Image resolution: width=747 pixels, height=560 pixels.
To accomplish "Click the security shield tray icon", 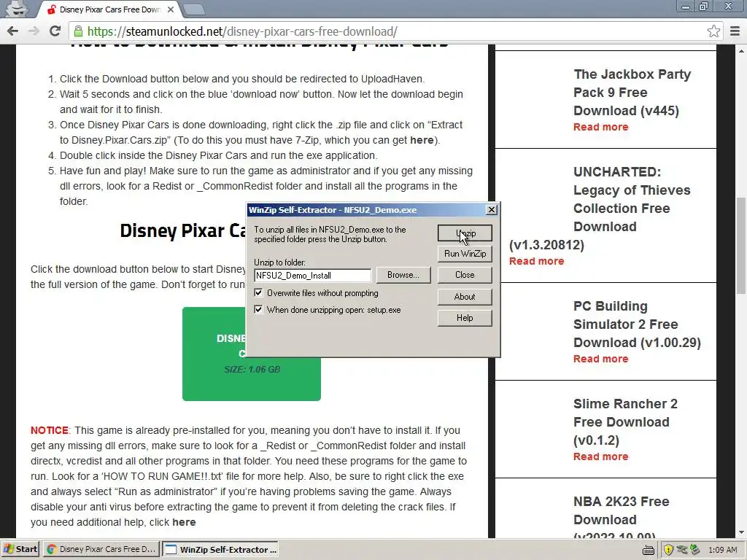I will (x=668, y=550).
